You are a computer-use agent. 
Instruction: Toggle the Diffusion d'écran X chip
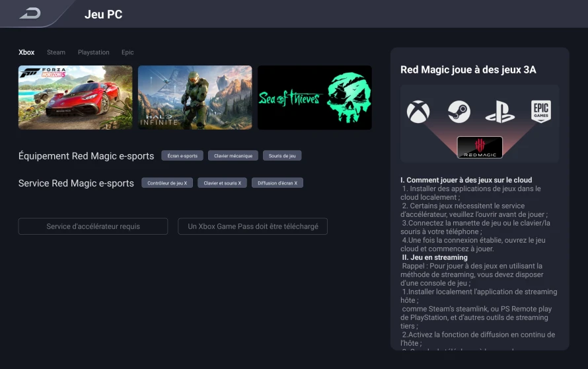coord(277,183)
